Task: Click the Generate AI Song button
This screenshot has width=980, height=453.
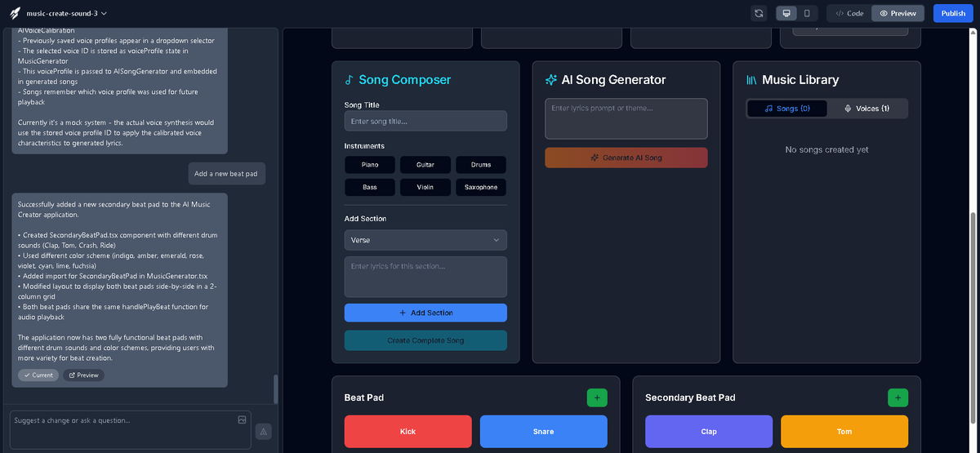Action: (626, 158)
